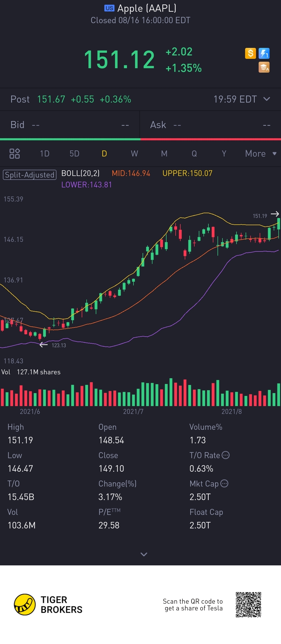Select the W weekly chart period
The image size is (281, 644).
(134, 154)
